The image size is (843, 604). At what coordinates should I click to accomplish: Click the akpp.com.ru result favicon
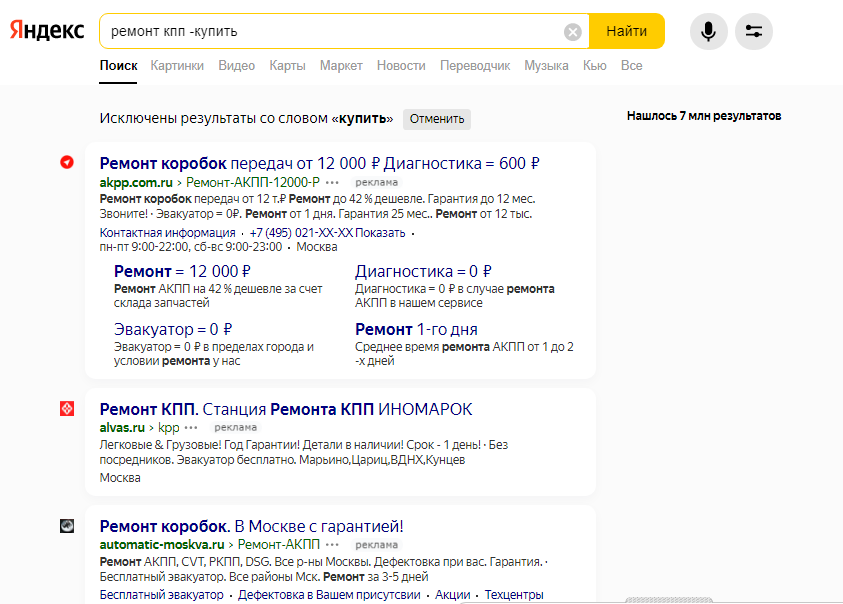[x=67, y=162]
